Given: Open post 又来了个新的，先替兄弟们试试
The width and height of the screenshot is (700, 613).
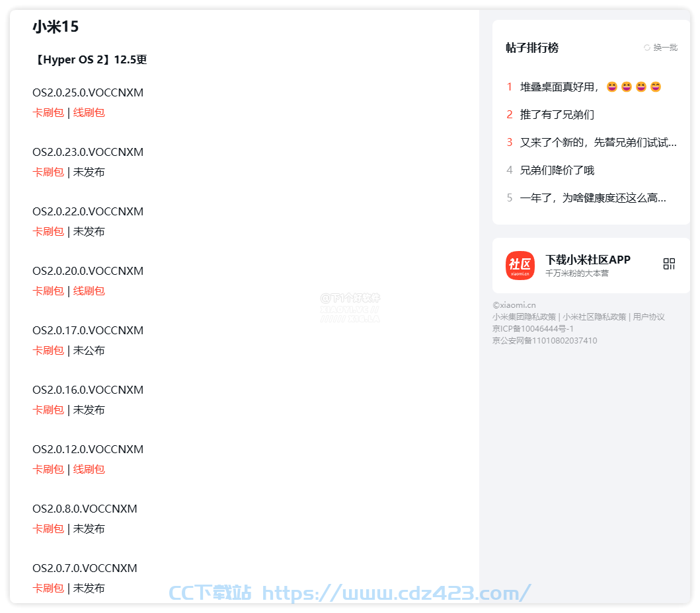Looking at the screenshot, I should point(598,142).
